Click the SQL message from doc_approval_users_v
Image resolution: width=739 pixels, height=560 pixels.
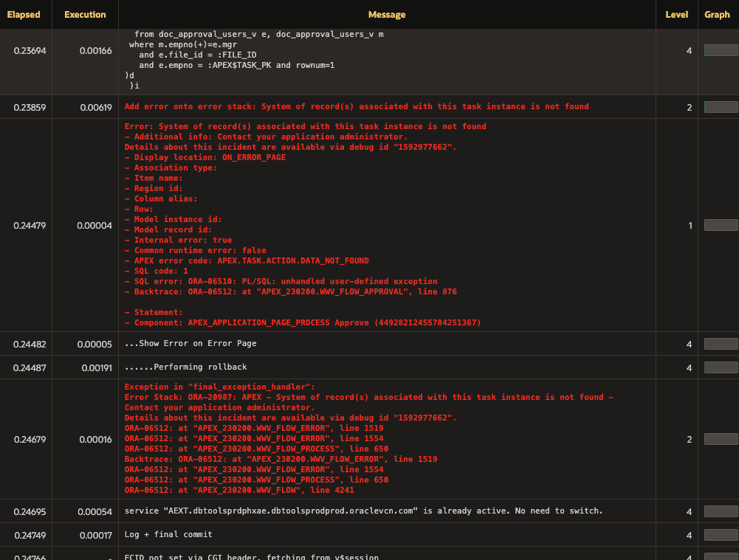coord(254,60)
